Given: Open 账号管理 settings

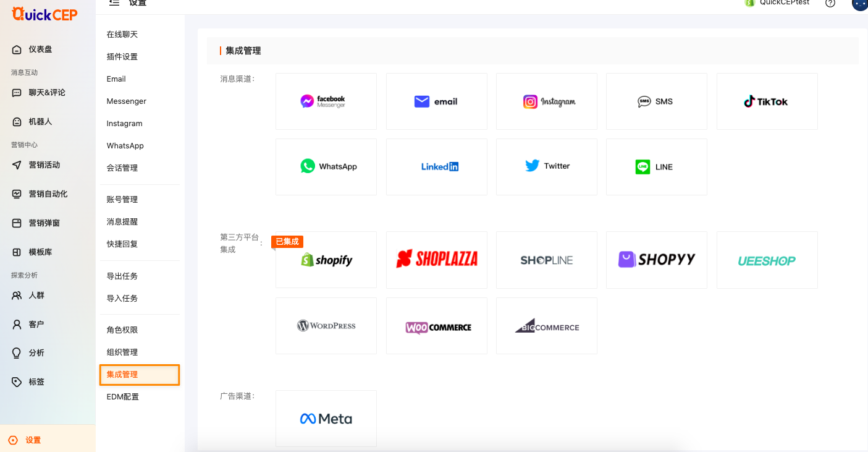Looking at the screenshot, I should (122, 200).
